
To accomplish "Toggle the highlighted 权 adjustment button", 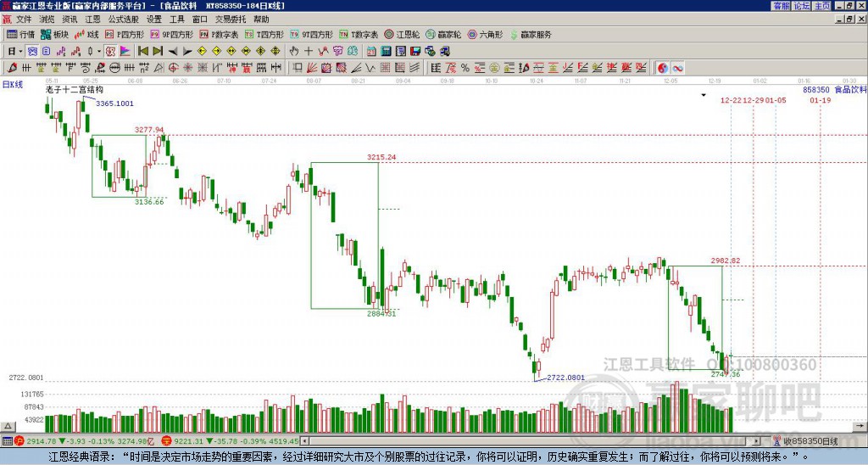I will coord(110,52).
